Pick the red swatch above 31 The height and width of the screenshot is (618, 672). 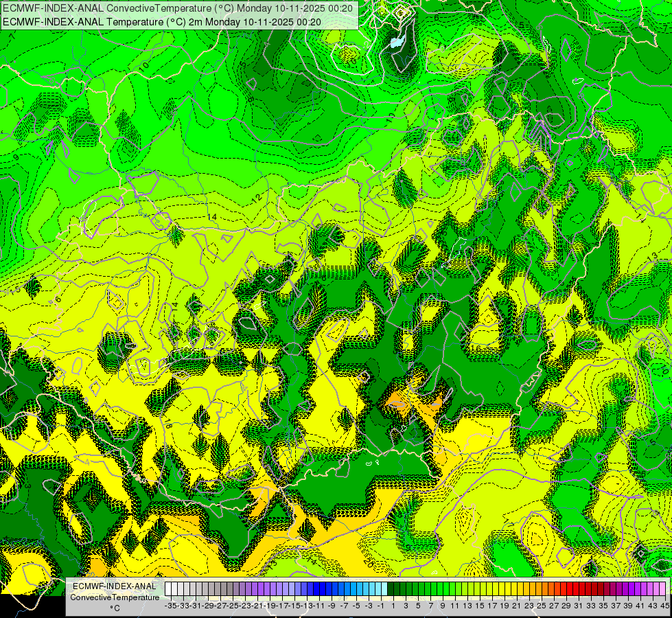tap(577, 588)
